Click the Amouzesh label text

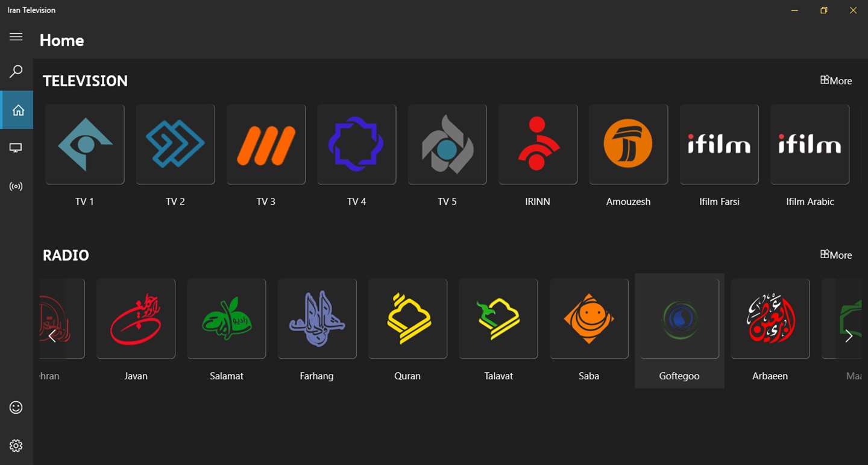(x=629, y=201)
